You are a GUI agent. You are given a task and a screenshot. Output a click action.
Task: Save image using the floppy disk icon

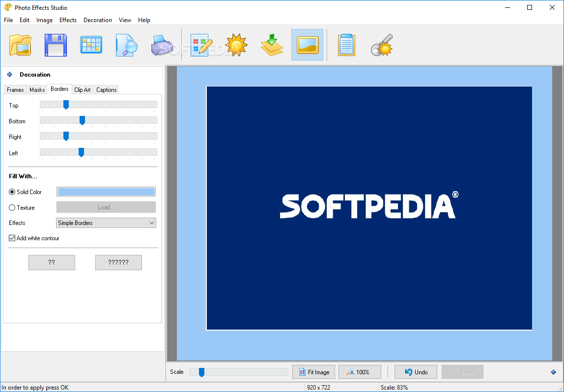pyautogui.click(x=56, y=45)
